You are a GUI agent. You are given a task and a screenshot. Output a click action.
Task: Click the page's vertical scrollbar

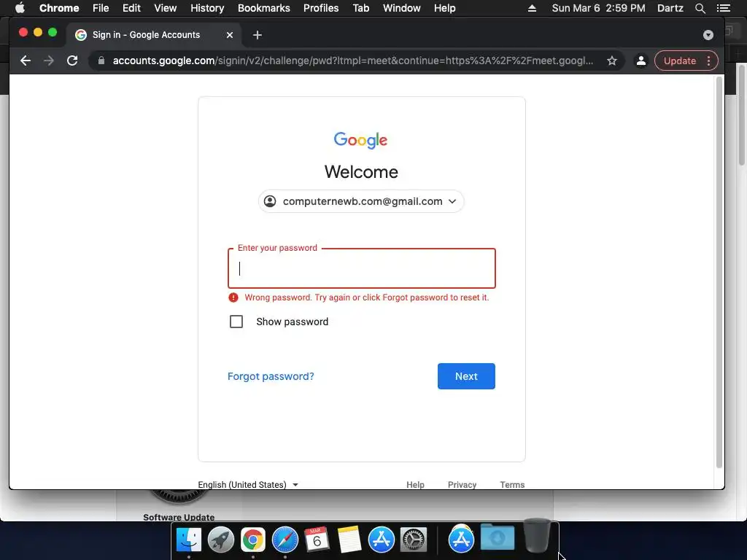pos(719,271)
